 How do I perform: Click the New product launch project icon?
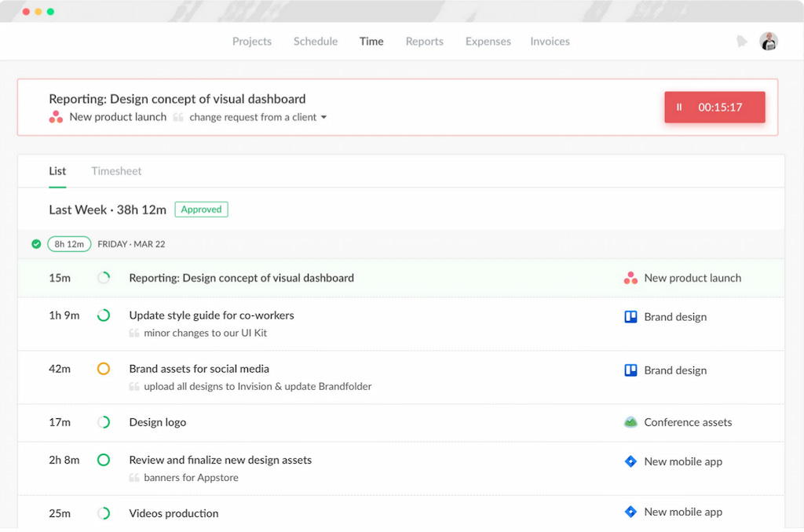[x=630, y=277]
